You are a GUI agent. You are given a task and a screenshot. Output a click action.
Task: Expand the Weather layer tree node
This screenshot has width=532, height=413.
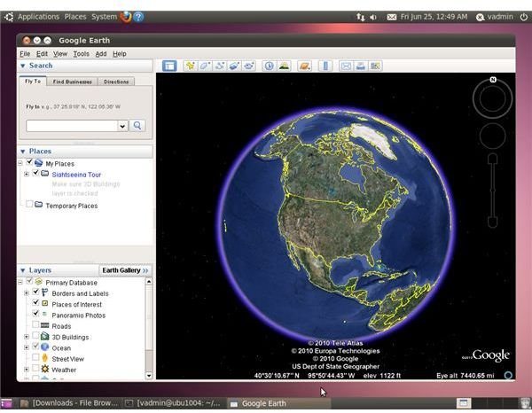(x=27, y=370)
